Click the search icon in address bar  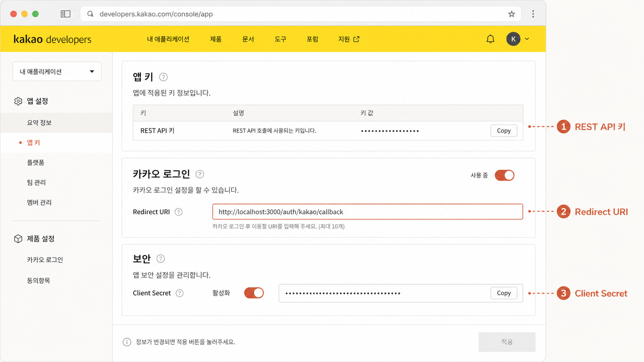[x=90, y=14]
